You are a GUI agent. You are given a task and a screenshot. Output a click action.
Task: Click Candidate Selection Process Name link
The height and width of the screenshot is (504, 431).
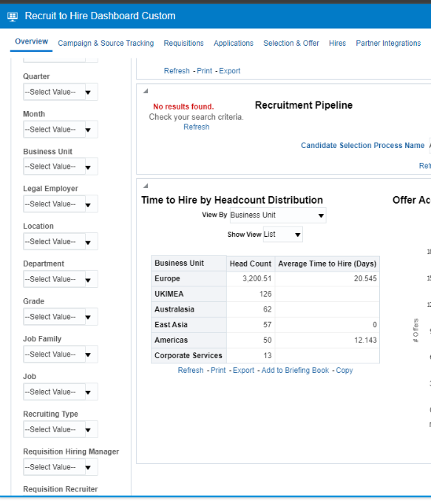coord(362,145)
